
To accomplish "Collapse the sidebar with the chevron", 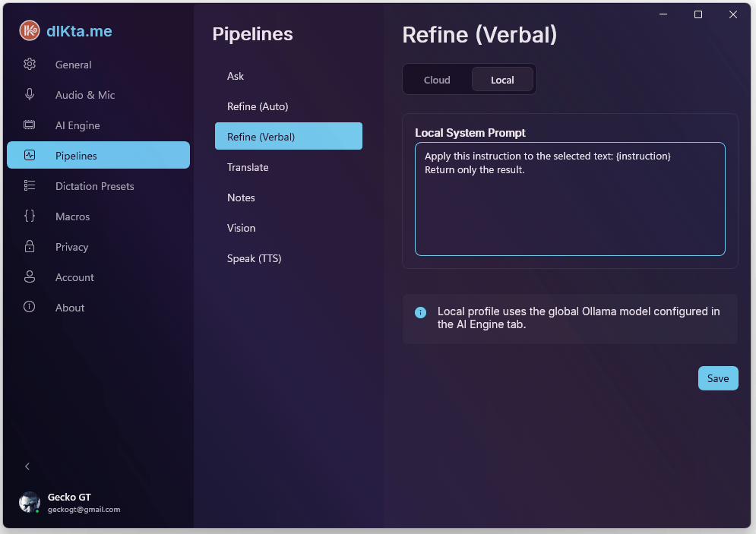I will coord(27,466).
